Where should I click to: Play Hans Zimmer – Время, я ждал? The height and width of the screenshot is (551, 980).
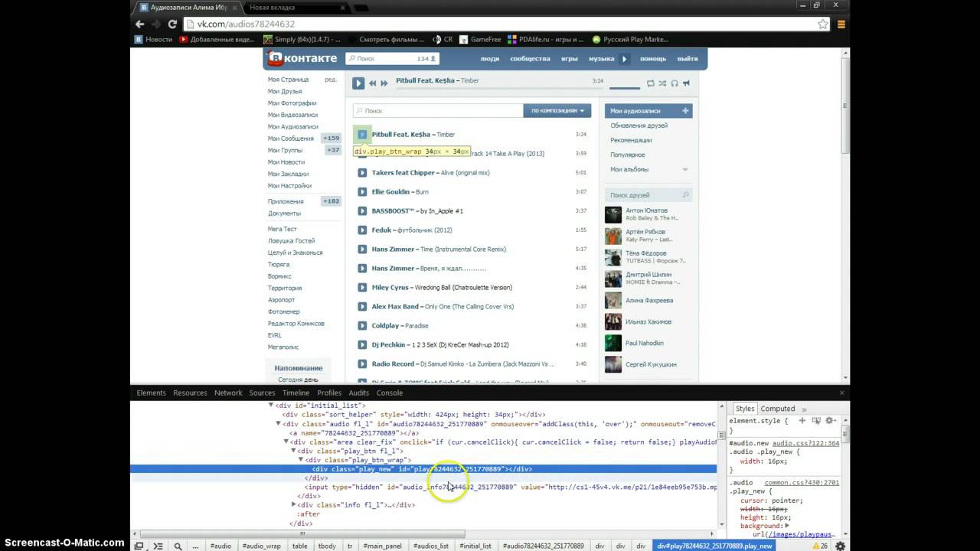362,268
